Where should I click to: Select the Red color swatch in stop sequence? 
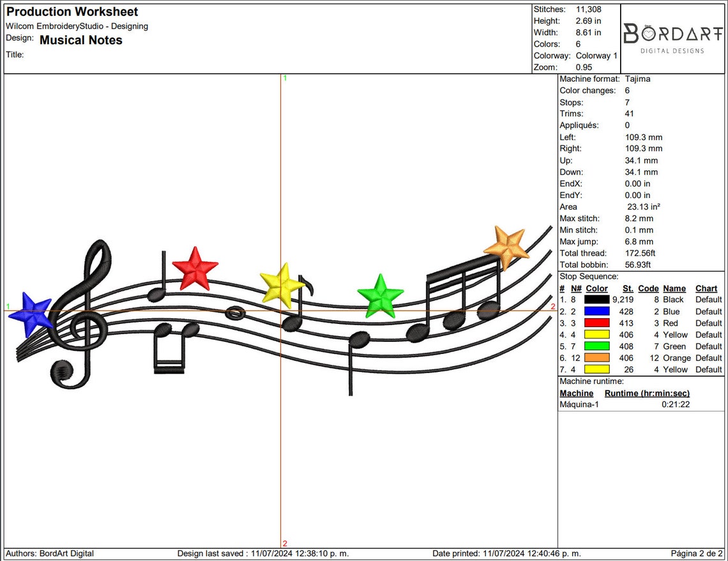[x=596, y=323]
